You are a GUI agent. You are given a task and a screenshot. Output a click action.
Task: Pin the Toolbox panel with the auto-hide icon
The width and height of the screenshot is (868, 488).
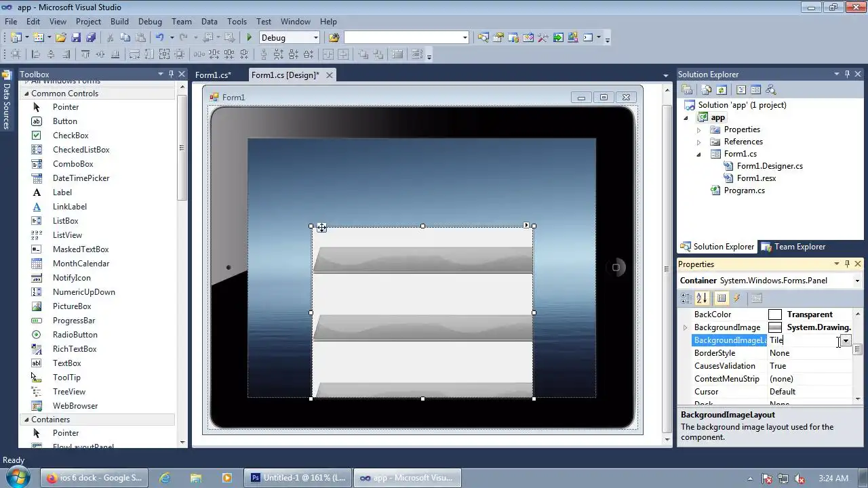point(171,74)
